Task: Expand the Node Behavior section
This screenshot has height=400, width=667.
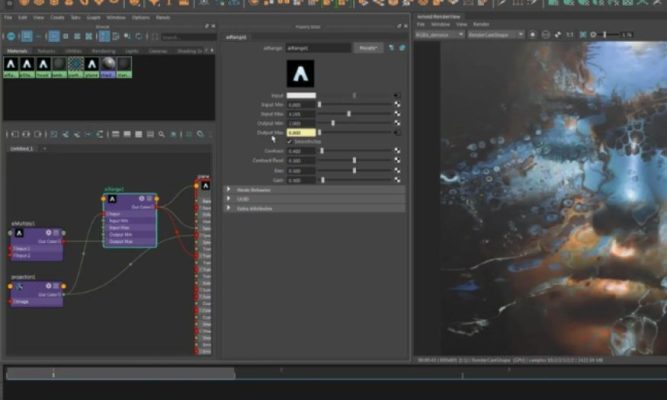Action: click(230, 190)
